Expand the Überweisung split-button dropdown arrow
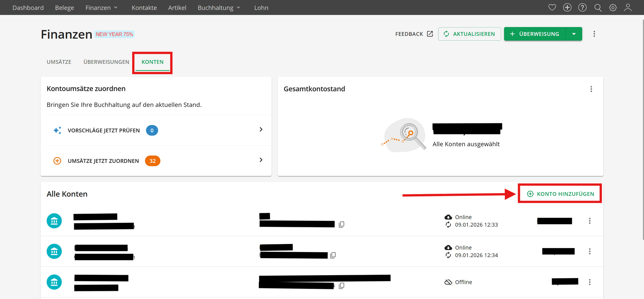644x299 pixels. click(x=574, y=34)
